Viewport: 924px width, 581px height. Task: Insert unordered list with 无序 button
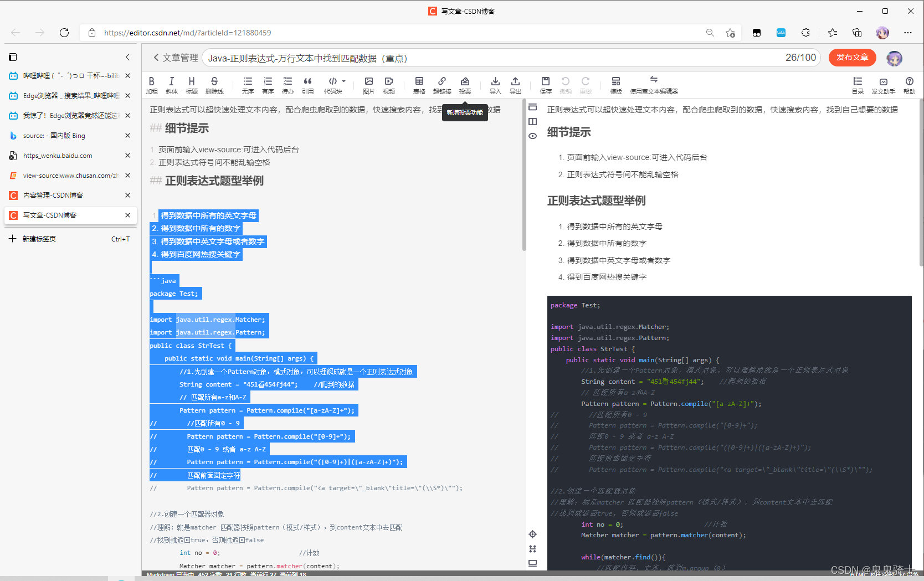(248, 85)
